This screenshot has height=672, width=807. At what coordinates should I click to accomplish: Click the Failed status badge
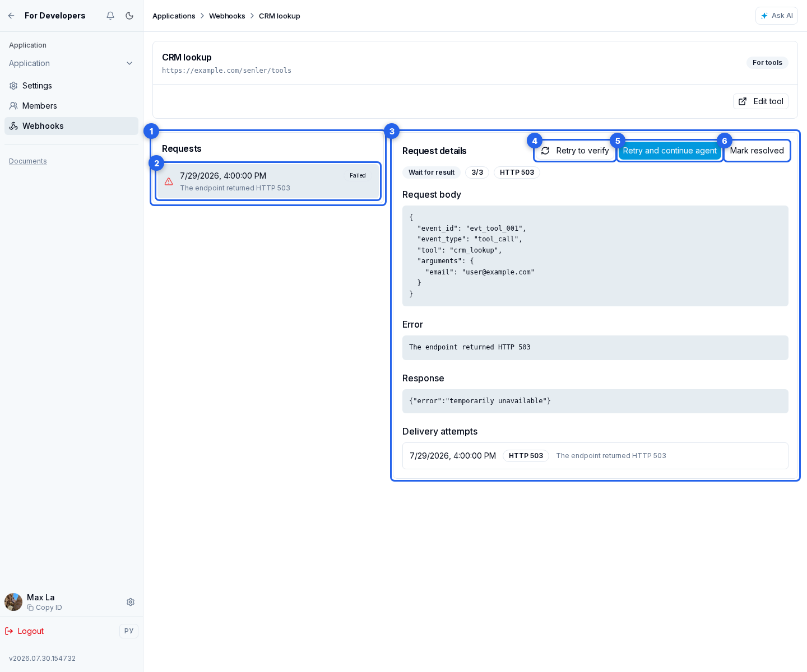pos(358,175)
